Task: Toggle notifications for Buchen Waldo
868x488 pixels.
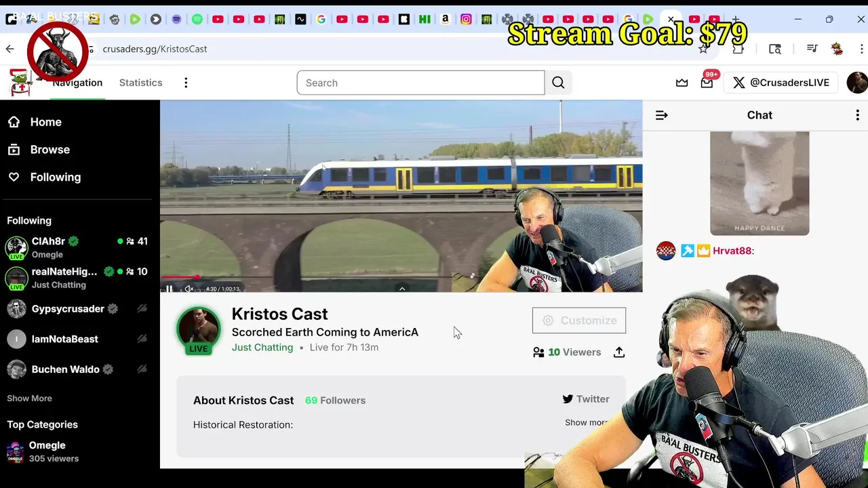Action: click(142, 369)
